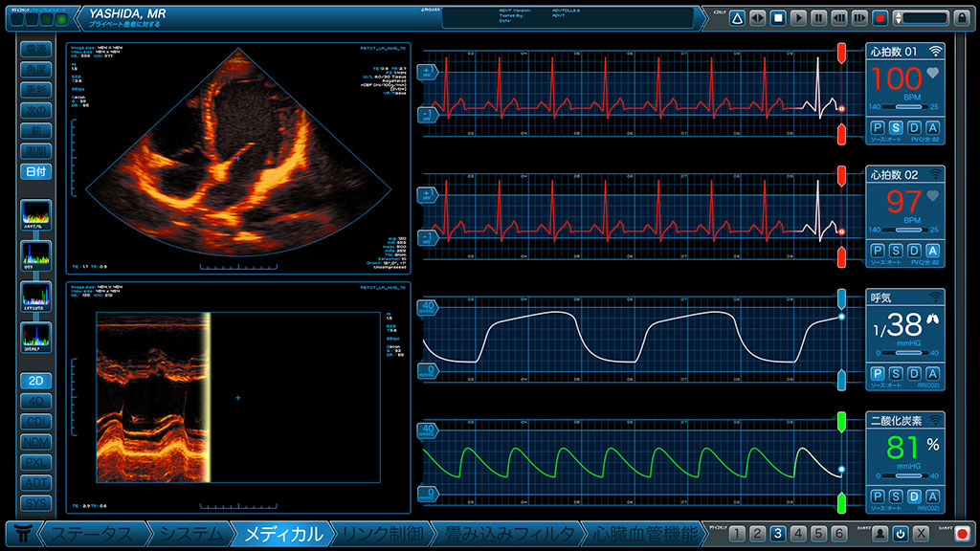Expand the plus control on the first ECG graph
Screen dimensions: 980x551
pyautogui.click(x=427, y=72)
